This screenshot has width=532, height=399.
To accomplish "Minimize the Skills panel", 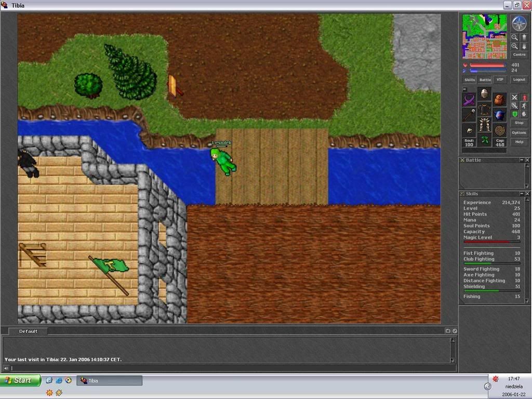I will click(x=522, y=193).
